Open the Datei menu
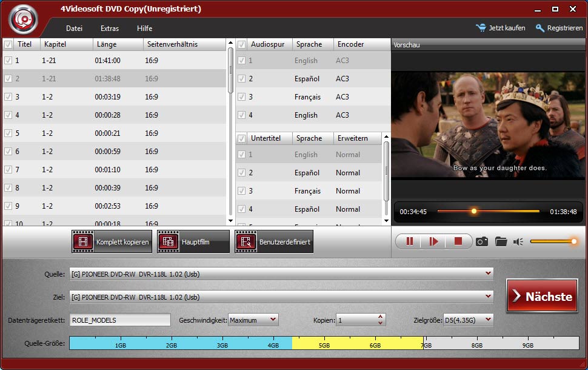588x370 pixels. [74, 29]
